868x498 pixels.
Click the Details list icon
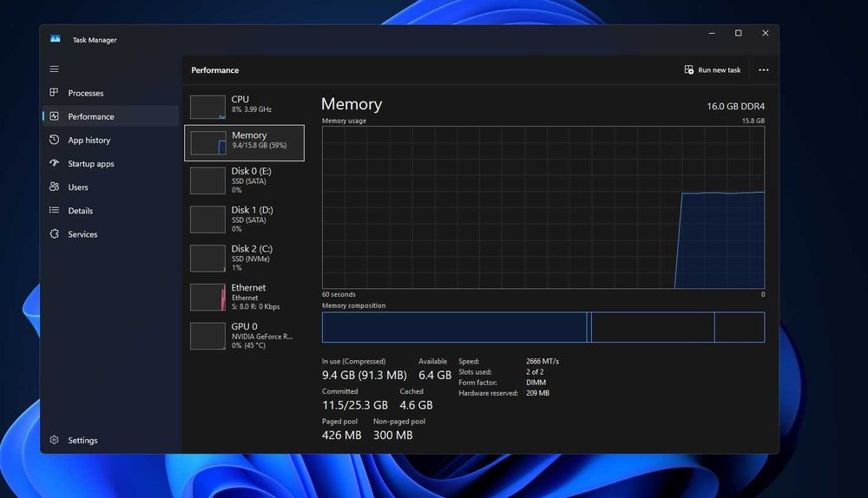[x=54, y=210]
